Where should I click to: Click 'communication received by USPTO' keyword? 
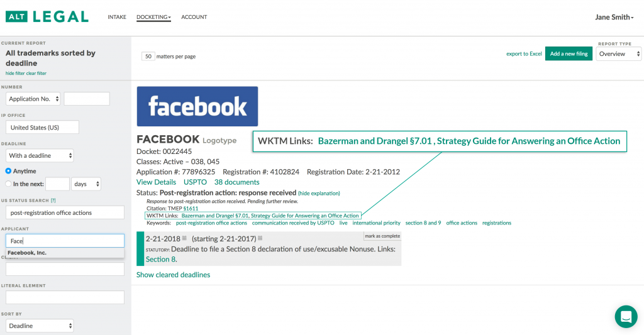tap(293, 223)
